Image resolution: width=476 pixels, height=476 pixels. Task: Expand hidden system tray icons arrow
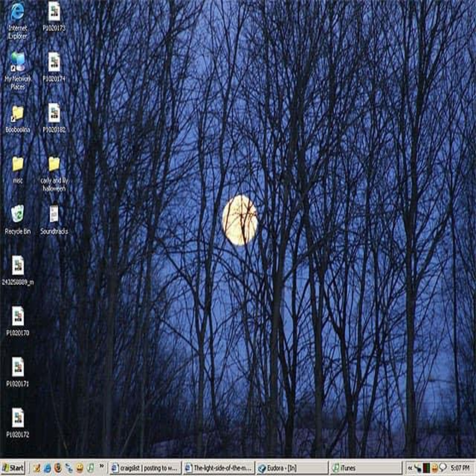click(410, 468)
